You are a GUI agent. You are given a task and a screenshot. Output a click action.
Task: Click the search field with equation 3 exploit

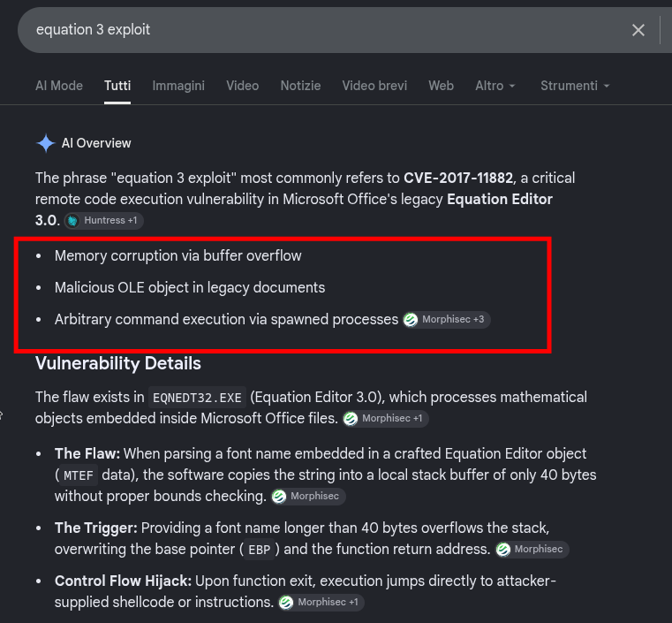[321, 30]
